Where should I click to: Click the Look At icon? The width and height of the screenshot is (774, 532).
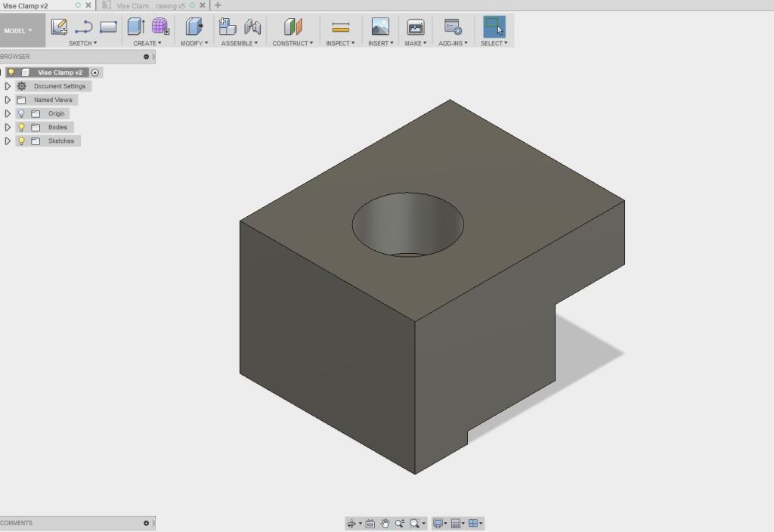pos(370,523)
